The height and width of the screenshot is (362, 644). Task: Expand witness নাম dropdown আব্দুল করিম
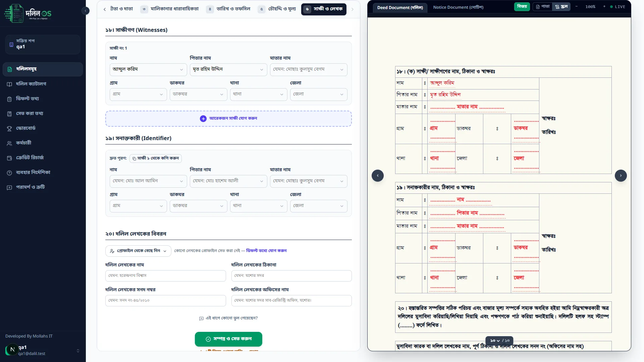click(x=148, y=69)
